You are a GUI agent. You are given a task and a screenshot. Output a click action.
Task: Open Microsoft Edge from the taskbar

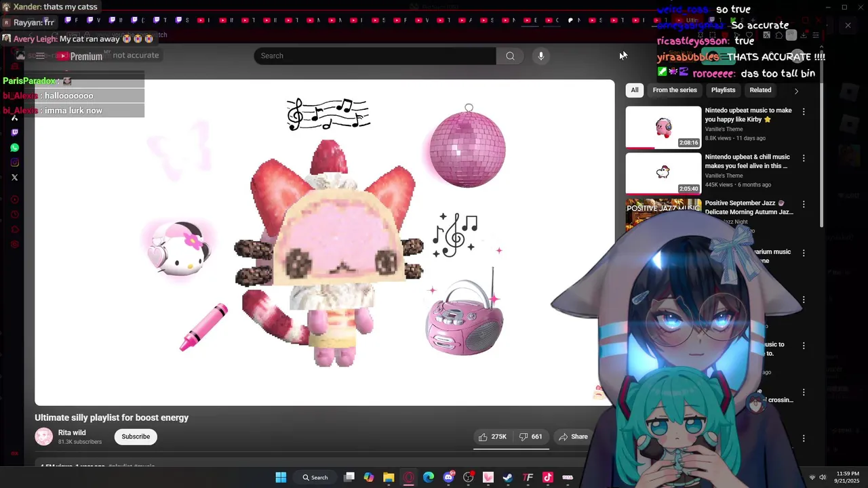(x=429, y=477)
